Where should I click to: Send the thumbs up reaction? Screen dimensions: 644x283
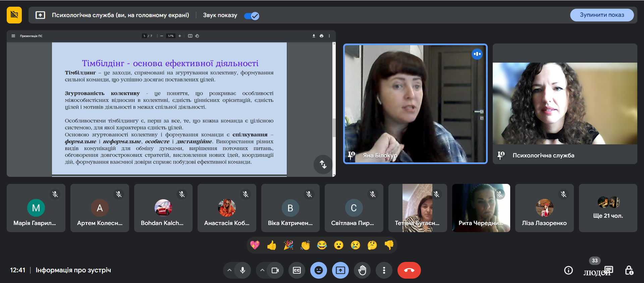pyautogui.click(x=272, y=245)
